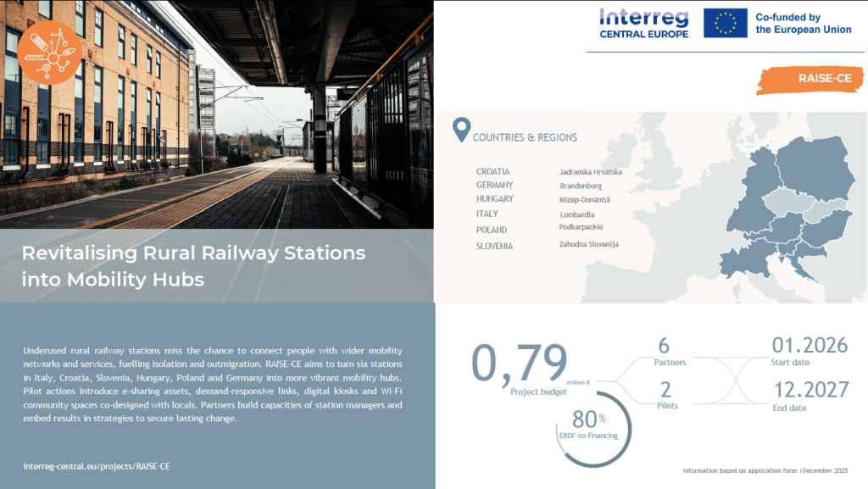The image size is (868, 489).
Task: Click the location pin icon
Action: (x=461, y=130)
